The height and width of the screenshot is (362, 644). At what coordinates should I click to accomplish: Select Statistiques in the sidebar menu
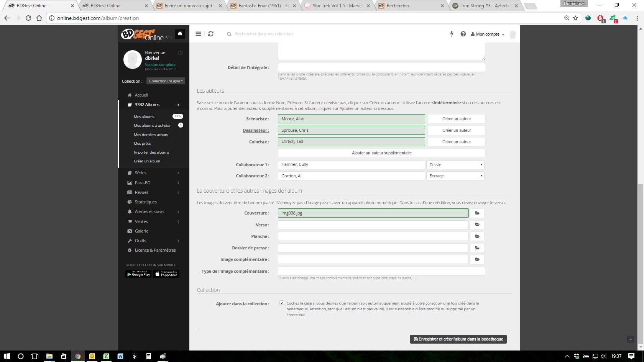click(146, 202)
